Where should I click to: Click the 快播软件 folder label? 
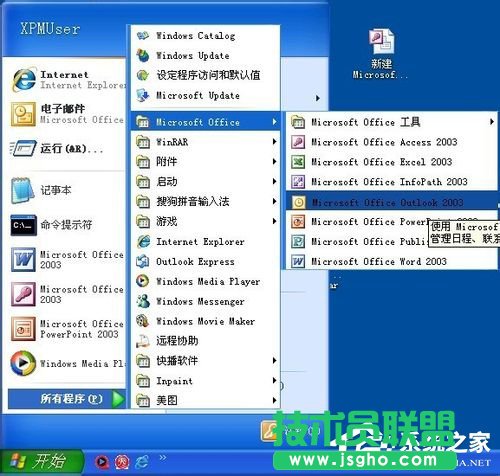[177, 361]
